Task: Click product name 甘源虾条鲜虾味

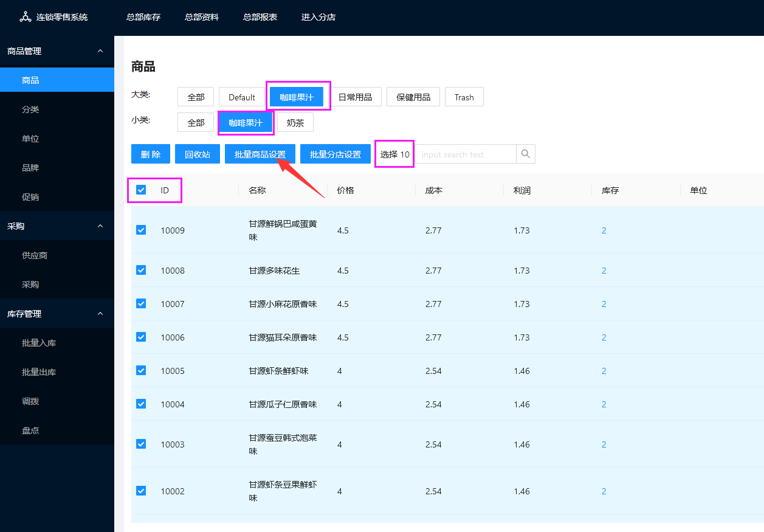Action: 278,370
